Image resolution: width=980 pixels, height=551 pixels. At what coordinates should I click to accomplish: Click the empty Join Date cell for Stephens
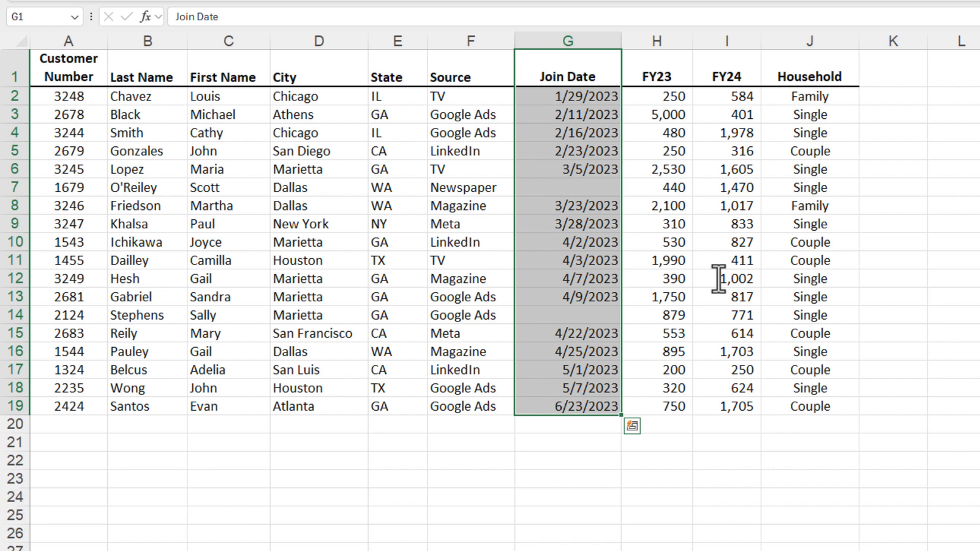(x=567, y=315)
